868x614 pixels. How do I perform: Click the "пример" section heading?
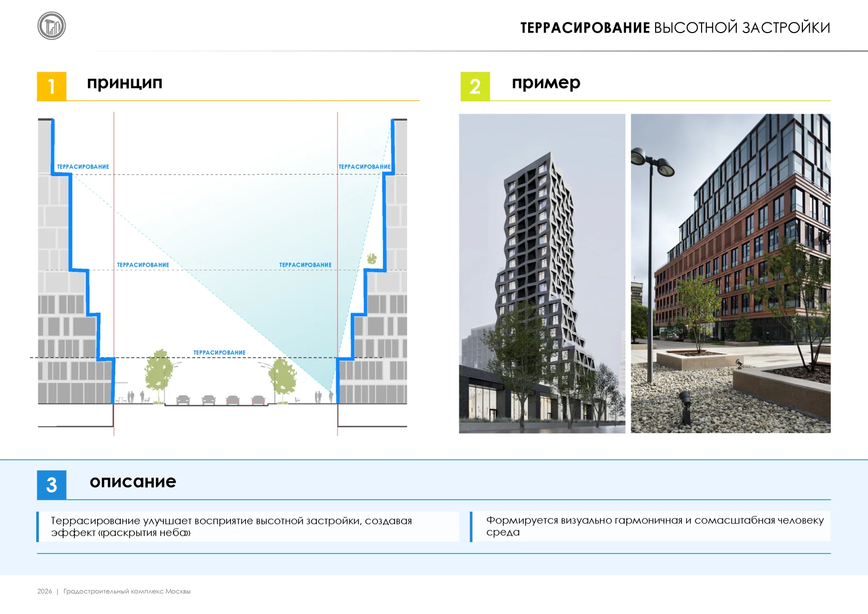546,83
